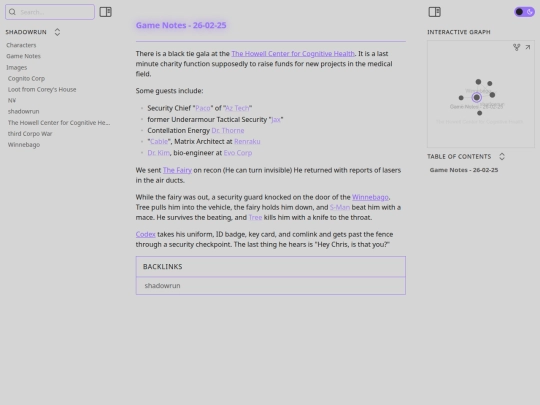Collapse the Table of Contents section

click(x=502, y=157)
